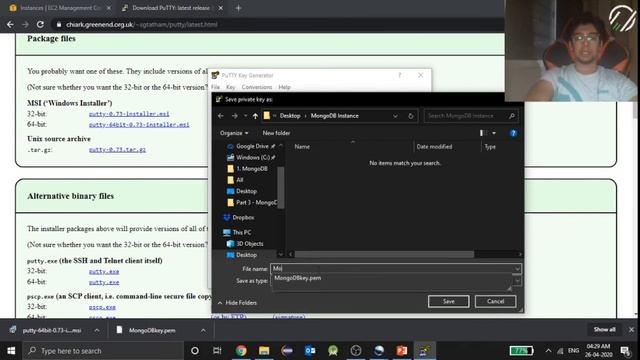Open Task View on taskbar
The image size is (640, 360).
tap(217, 351)
